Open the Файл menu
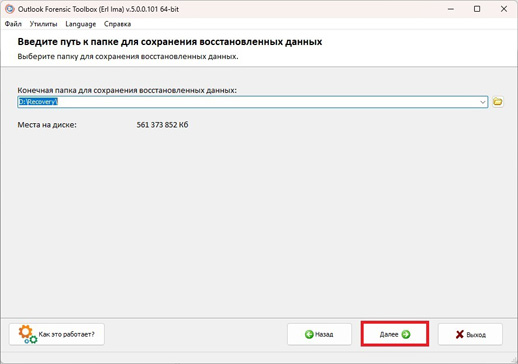Image resolution: width=518 pixels, height=364 pixels. pos(13,24)
